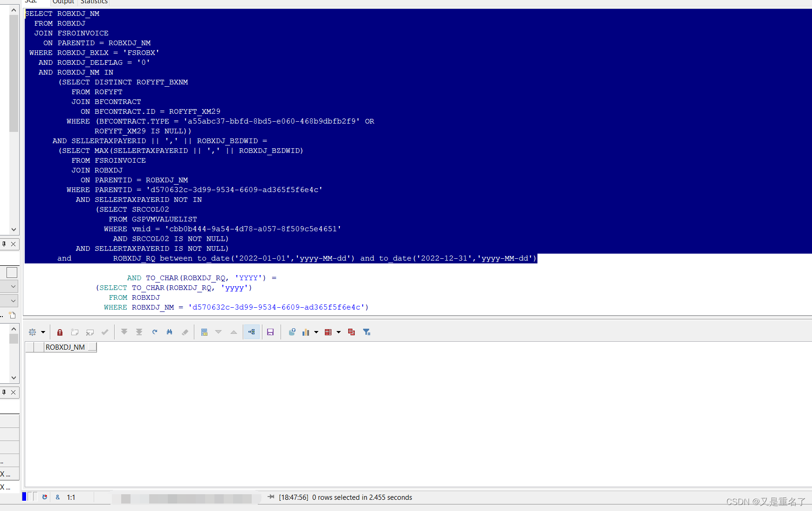Click the 1:1 cursor position indicator

(x=71, y=497)
